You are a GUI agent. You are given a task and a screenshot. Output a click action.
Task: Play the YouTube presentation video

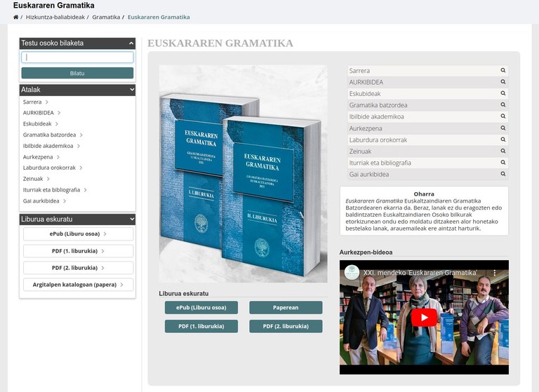pos(423,318)
